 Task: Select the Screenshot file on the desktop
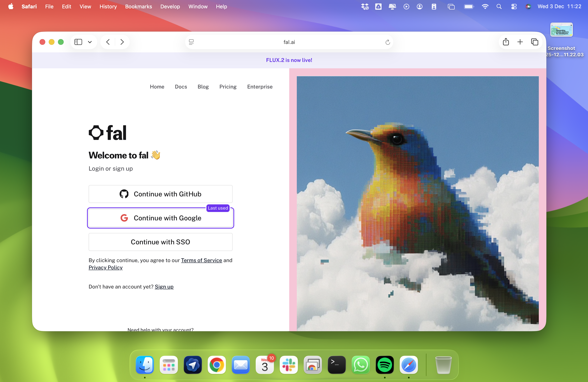(x=561, y=30)
